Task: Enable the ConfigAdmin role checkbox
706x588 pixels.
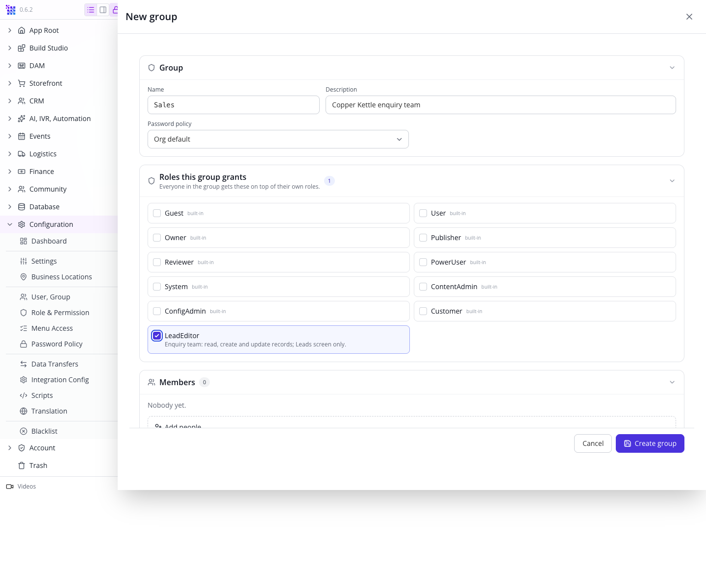Action: [x=157, y=311]
